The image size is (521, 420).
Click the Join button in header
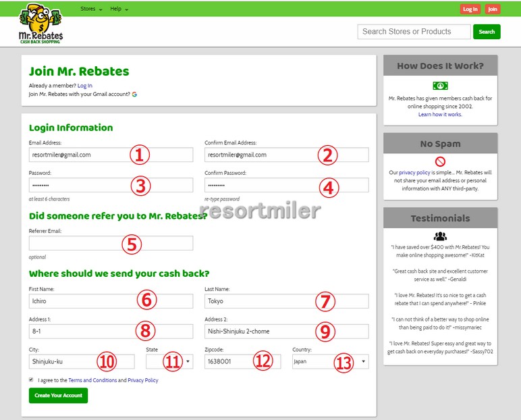click(x=493, y=9)
